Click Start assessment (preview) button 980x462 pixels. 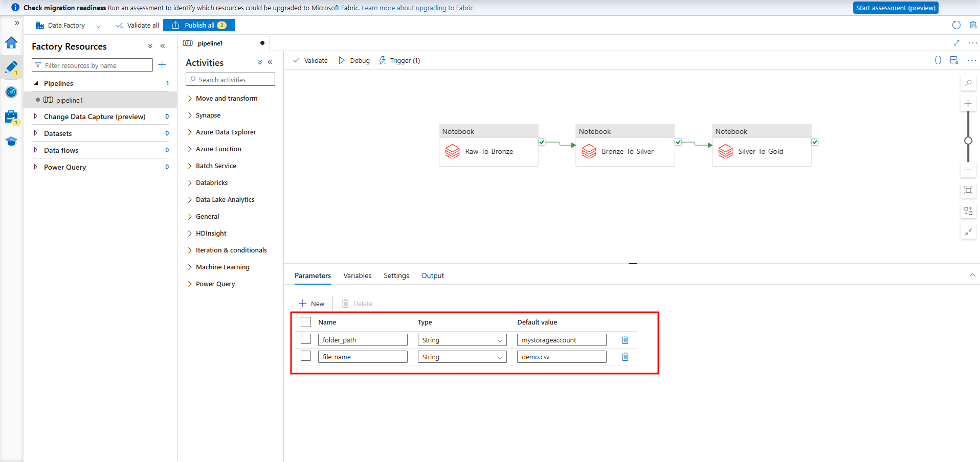click(895, 8)
